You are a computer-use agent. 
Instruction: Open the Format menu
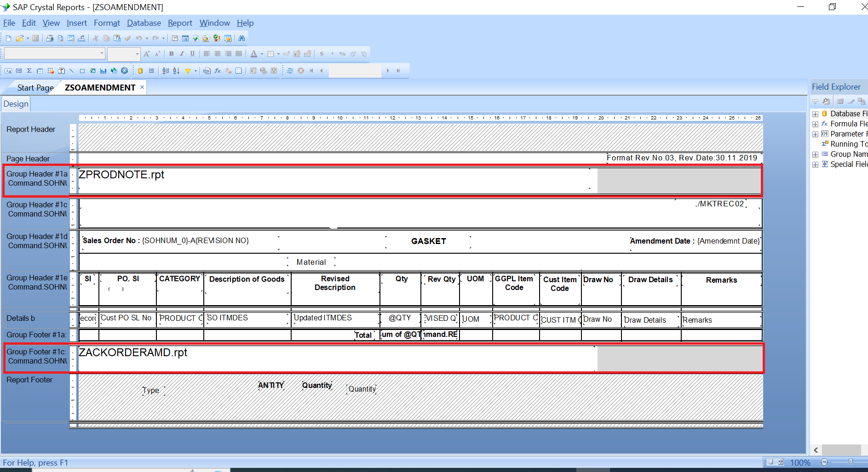[107, 23]
